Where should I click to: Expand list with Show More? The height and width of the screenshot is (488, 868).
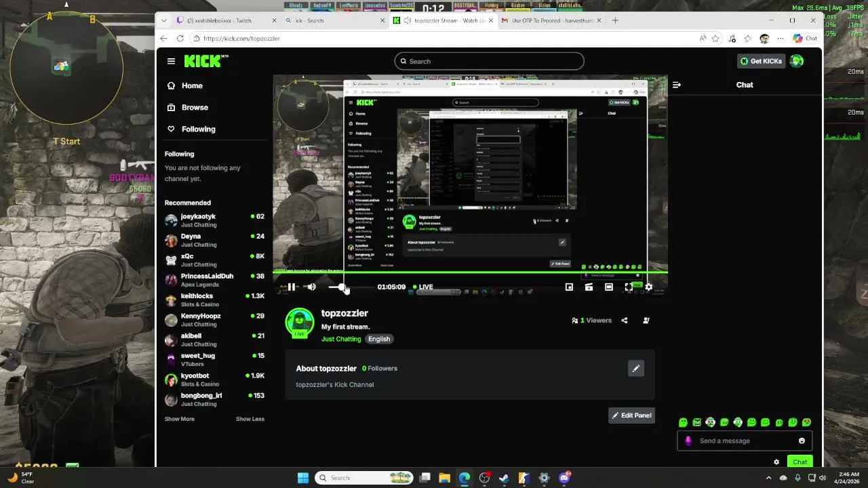click(x=179, y=419)
